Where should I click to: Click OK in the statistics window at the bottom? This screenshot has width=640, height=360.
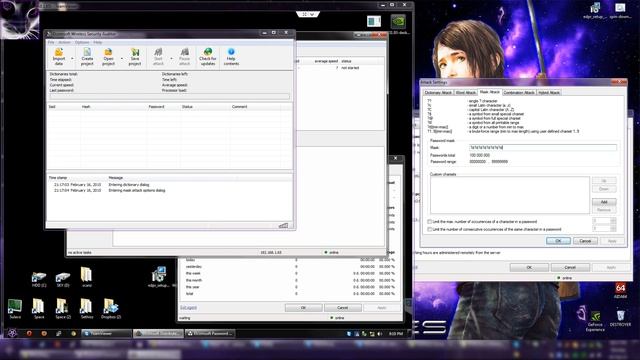coord(303,308)
